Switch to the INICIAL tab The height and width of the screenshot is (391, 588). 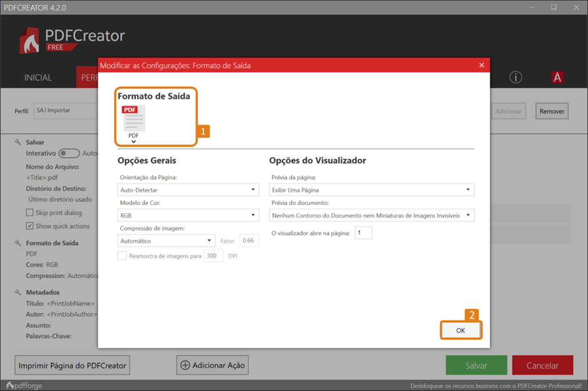click(x=38, y=78)
